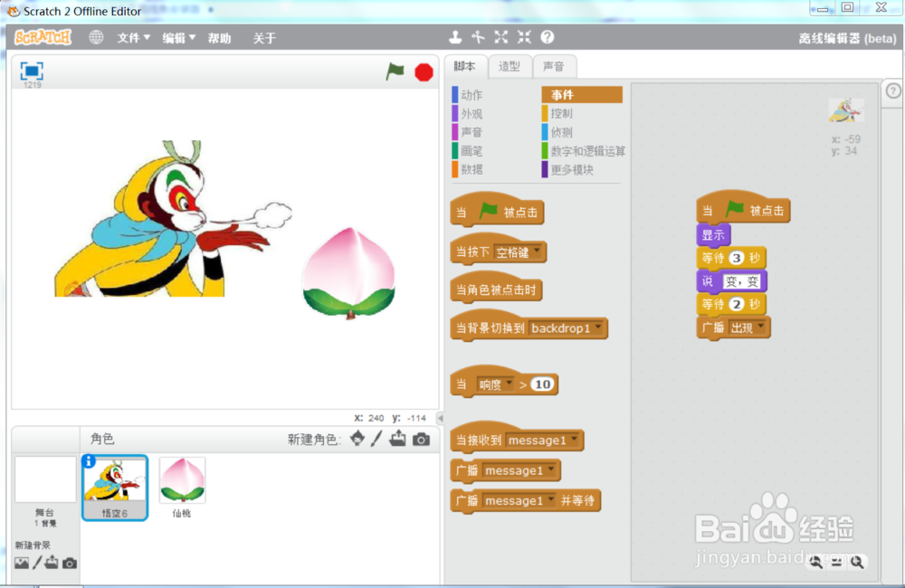The width and height of the screenshot is (905, 588).
Task: Upload backdrop from file
Action: click(52, 562)
